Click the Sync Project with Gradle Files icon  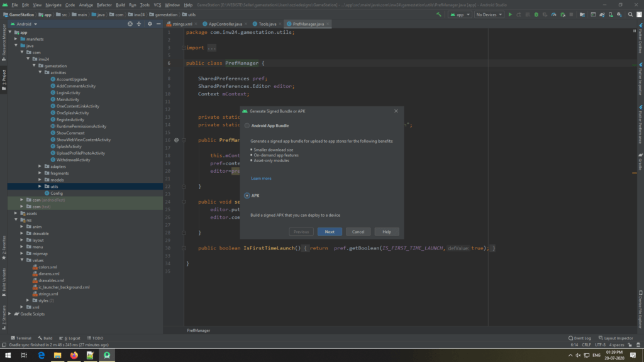(602, 15)
